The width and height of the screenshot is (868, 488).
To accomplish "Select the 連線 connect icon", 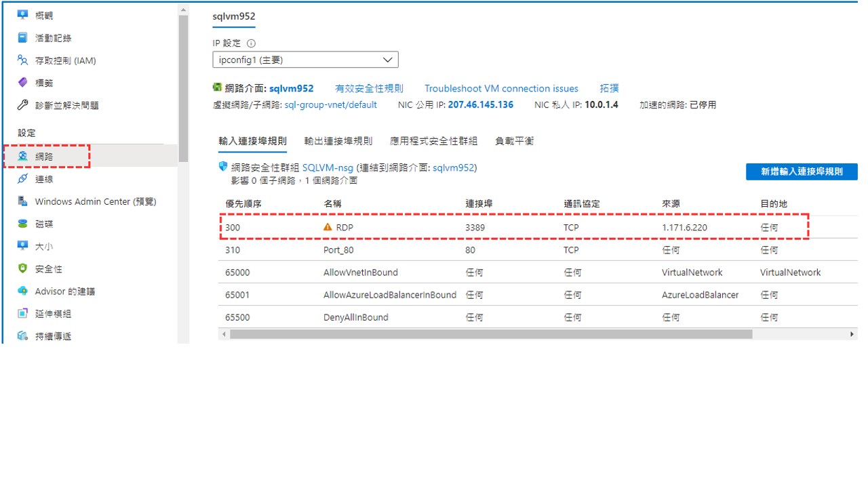I will [x=23, y=179].
